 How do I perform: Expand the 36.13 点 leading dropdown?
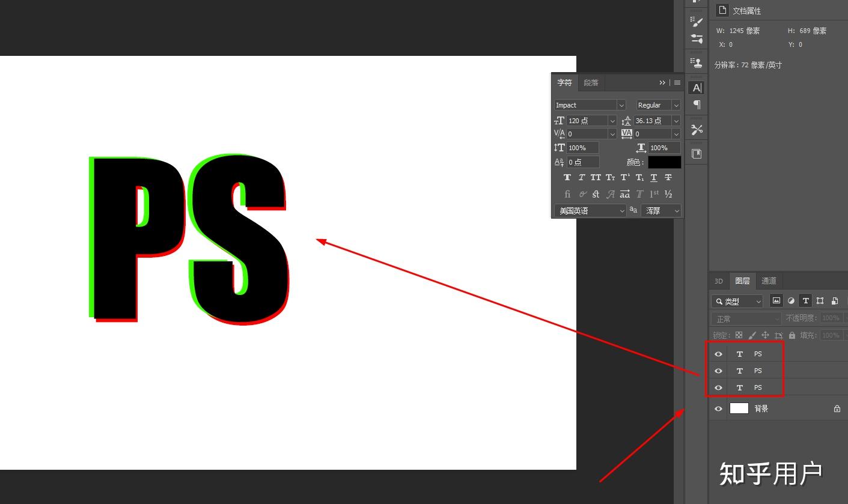676,121
